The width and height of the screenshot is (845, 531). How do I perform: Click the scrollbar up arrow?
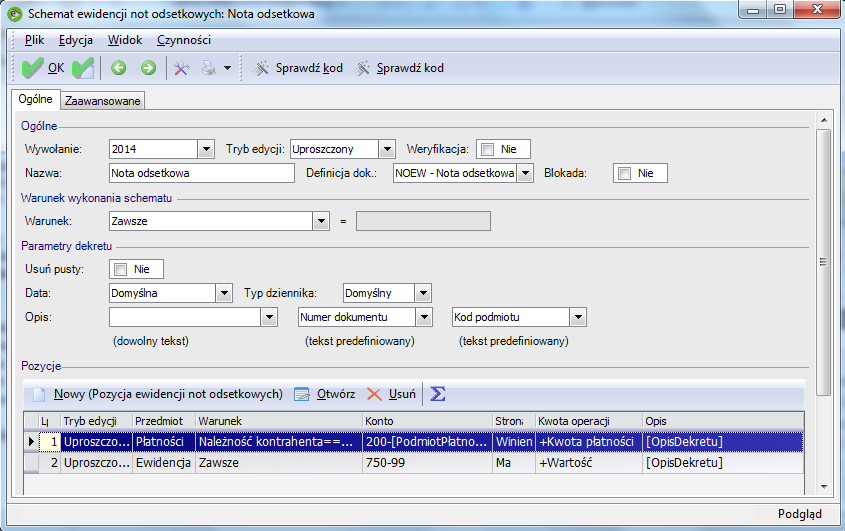[x=823, y=120]
